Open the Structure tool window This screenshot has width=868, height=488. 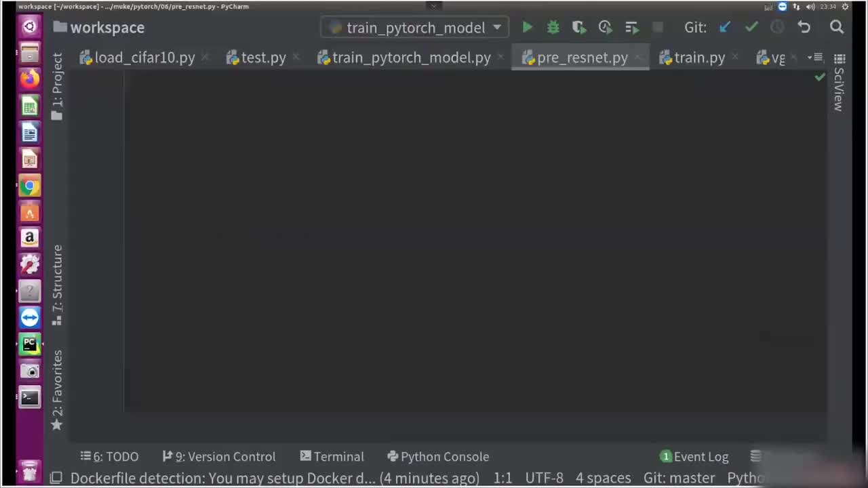(57, 285)
